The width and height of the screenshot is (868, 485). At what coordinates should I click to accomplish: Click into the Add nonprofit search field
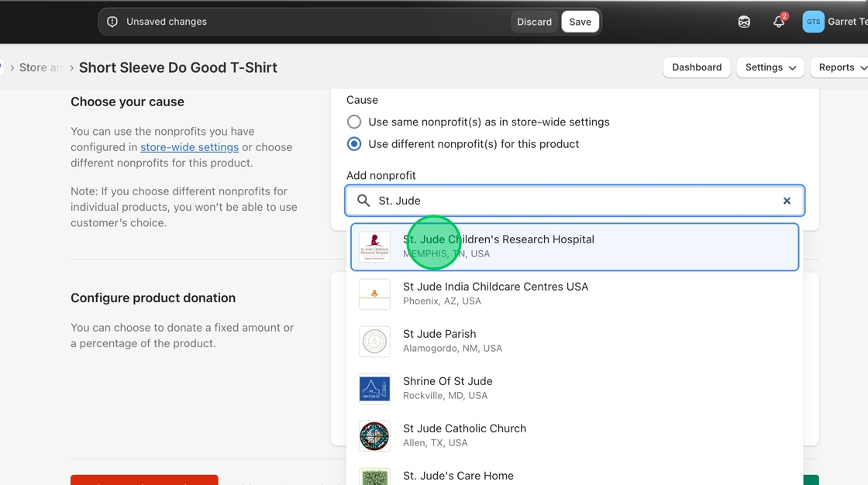574,201
